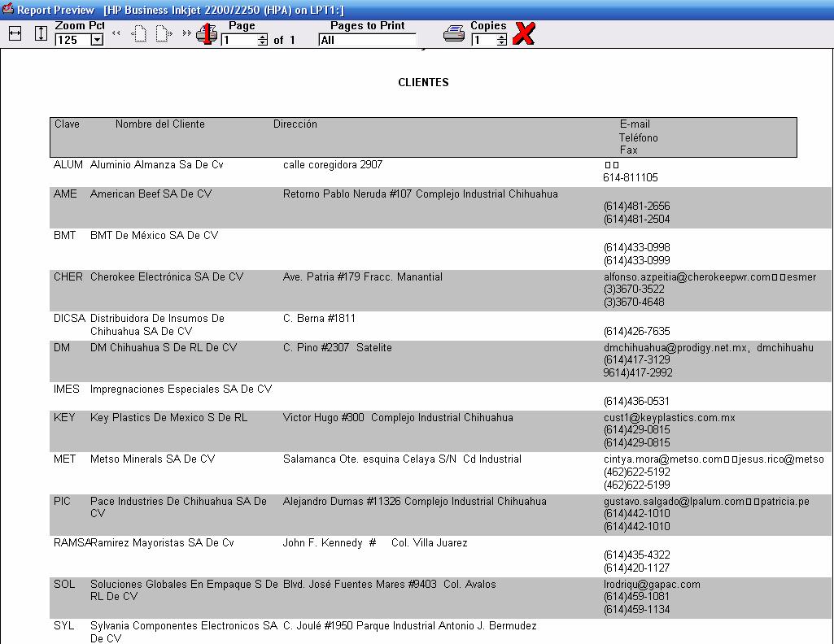
Task: Select BMT De México SA De CV
Action: click(155, 235)
